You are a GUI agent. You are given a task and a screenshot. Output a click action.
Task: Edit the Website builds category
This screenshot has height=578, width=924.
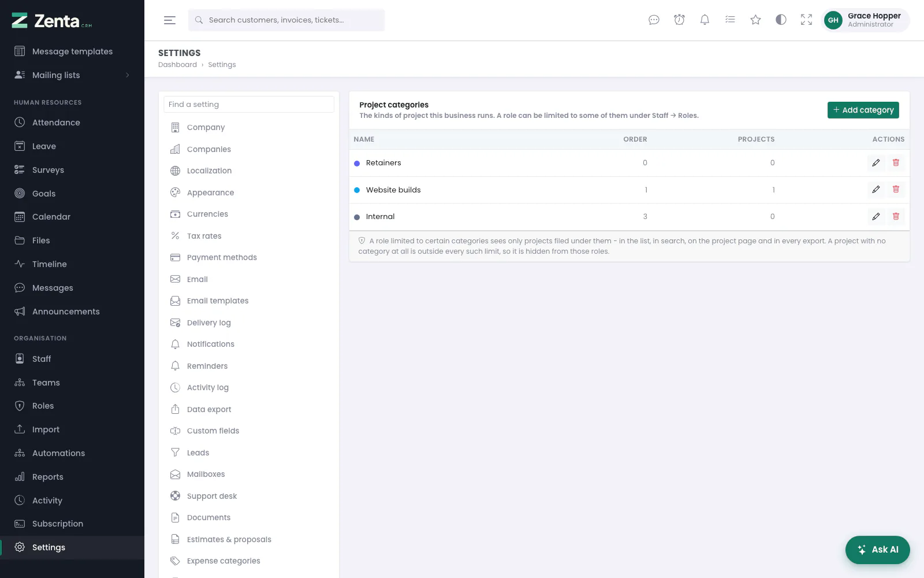pyautogui.click(x=876, y=190)
